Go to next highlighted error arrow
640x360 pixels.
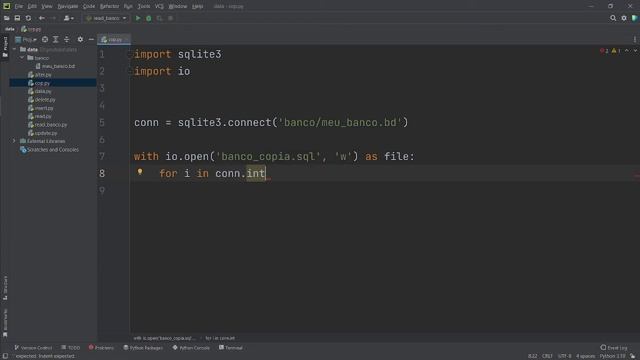pos(635,51)
